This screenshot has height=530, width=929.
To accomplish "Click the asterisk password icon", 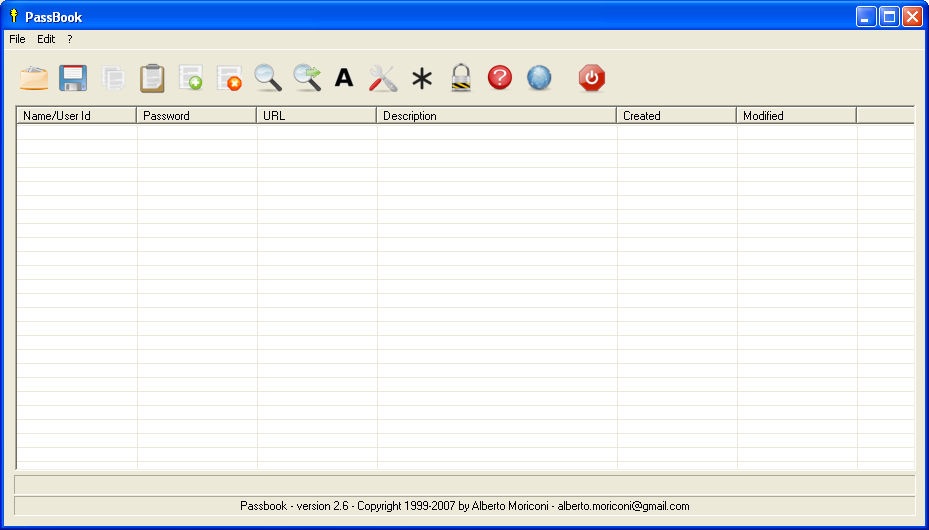I will pyautogui.click(x=422, y=78).
